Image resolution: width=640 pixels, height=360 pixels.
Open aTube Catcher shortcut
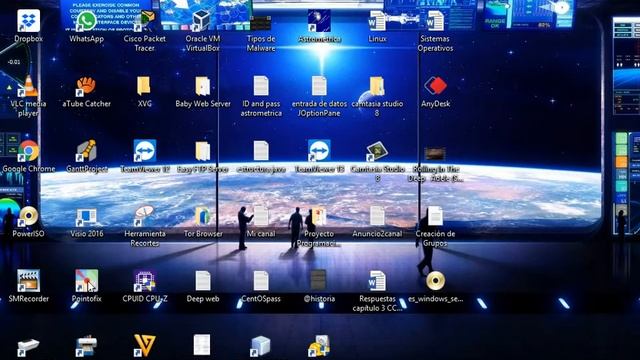(x=86, y=91)
